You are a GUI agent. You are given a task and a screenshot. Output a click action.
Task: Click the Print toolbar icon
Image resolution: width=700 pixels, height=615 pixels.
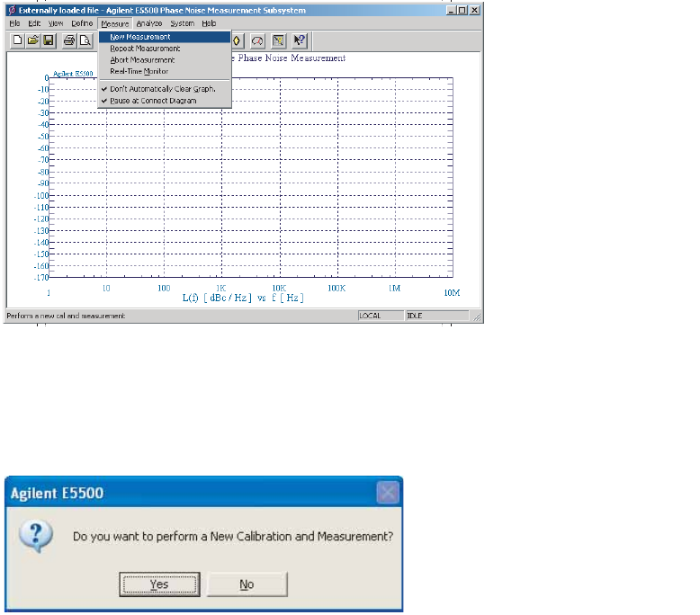(69, 40)
